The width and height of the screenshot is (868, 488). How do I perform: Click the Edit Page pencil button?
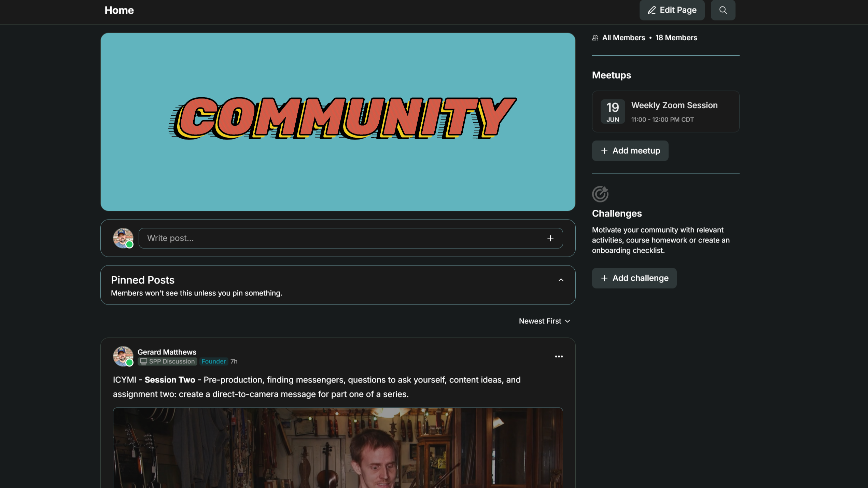tap(672, 10)
